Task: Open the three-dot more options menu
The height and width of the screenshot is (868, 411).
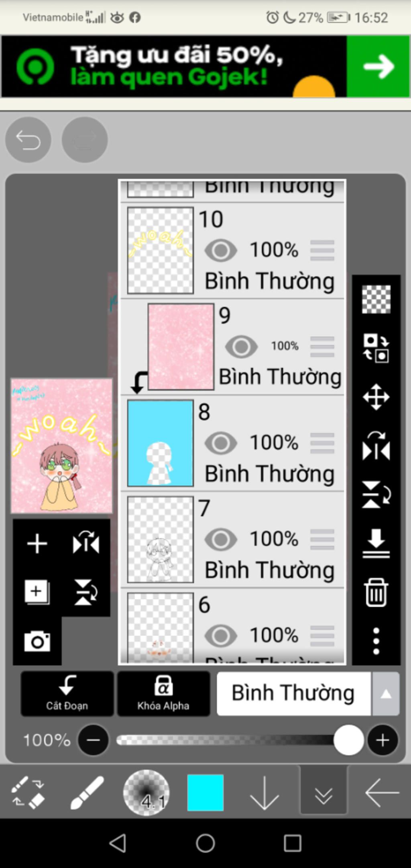Action: pyautogui.click(x=376, y=641)
